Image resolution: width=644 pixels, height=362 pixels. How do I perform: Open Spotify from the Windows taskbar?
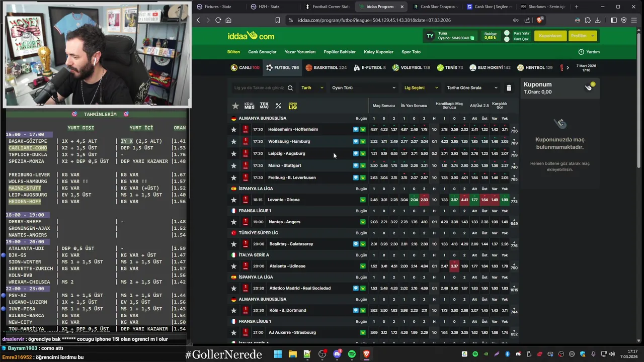tap(352, 354)
